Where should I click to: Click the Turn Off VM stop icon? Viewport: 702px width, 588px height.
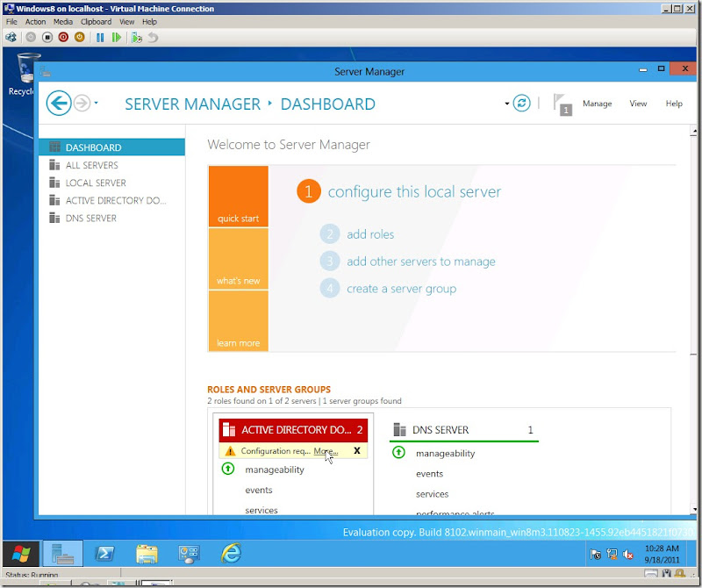tap(47, 37)
